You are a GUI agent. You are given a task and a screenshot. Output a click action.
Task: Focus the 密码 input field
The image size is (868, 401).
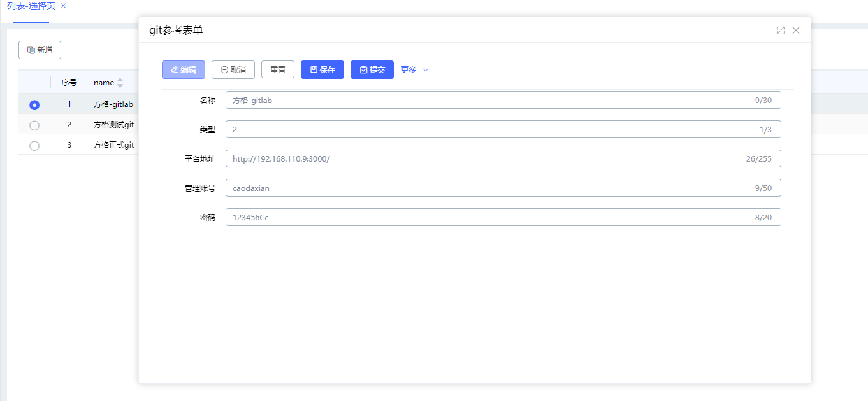click(503, 217)
